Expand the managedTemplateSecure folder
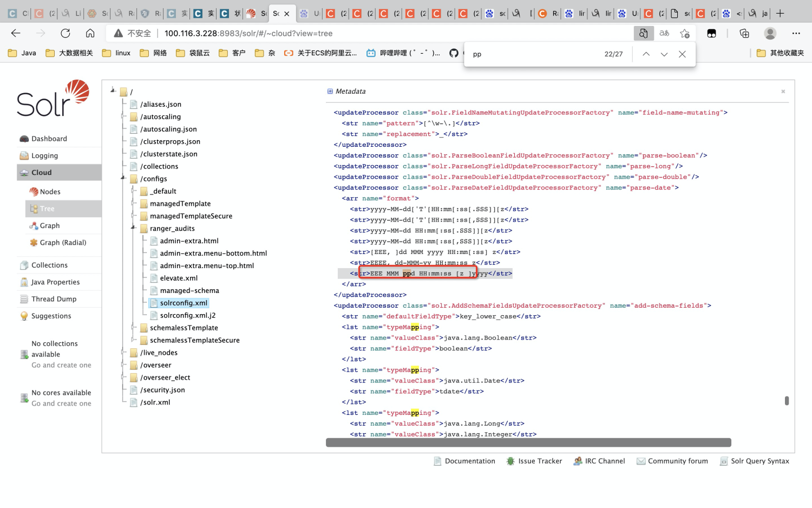The width and height of the screenshot is (812, 508). (133, 216)
